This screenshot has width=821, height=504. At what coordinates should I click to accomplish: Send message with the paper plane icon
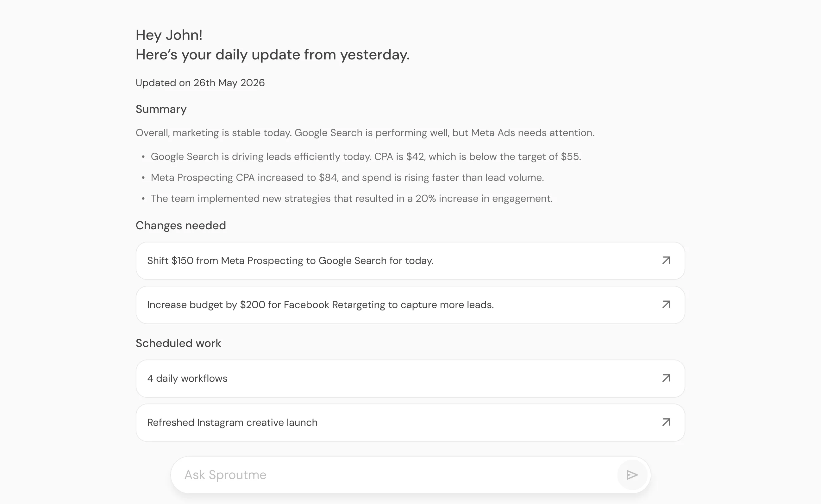(x=632, y=475)
